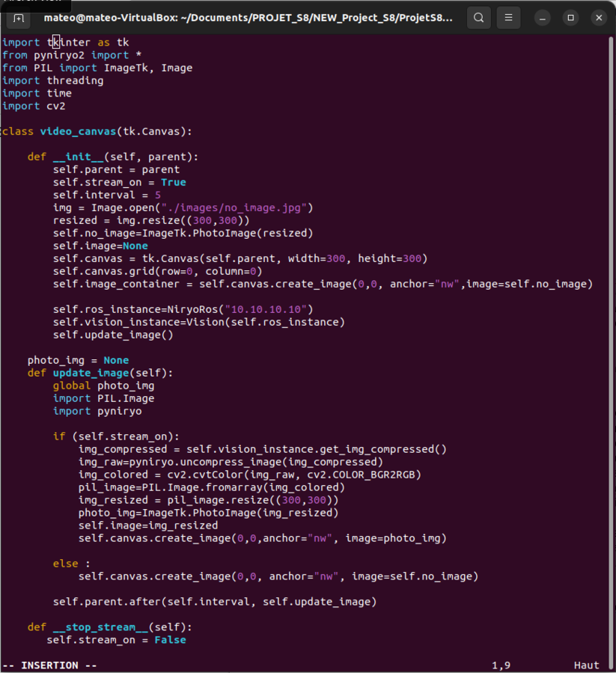The image size is (616, 673).
Task: Click the 'else :' keyword line
Action: pos(71,564)
